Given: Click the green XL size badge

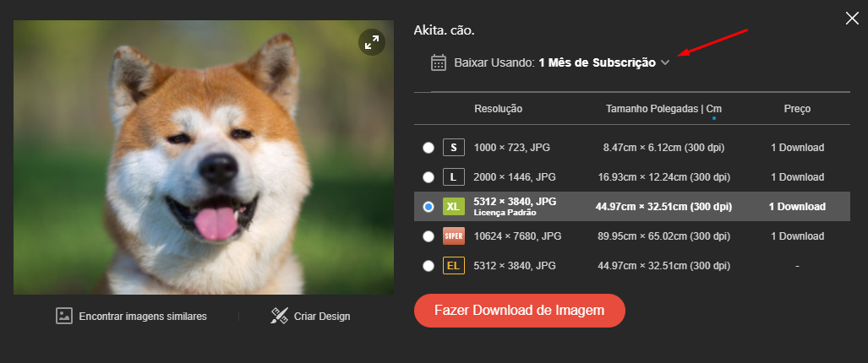Looking at the screenshot, I should [453, 207].
